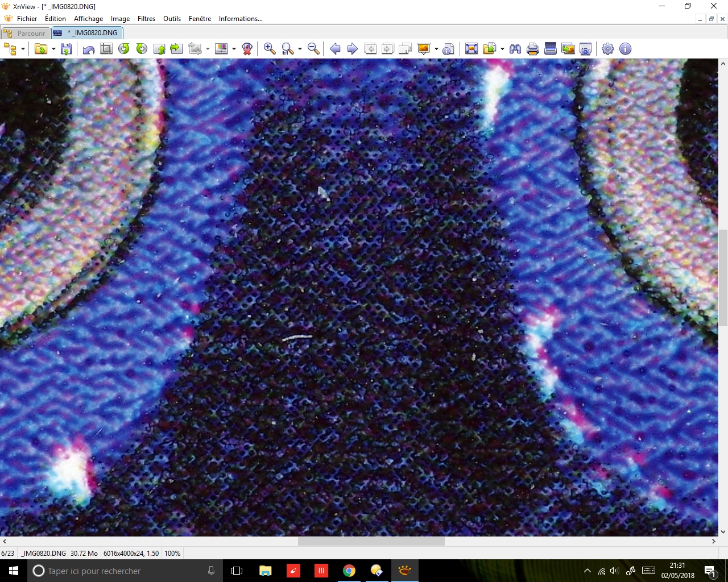Click the horizontal scrollbar thumb
This screenshot has width=728, height=582.
coord(371,542)
